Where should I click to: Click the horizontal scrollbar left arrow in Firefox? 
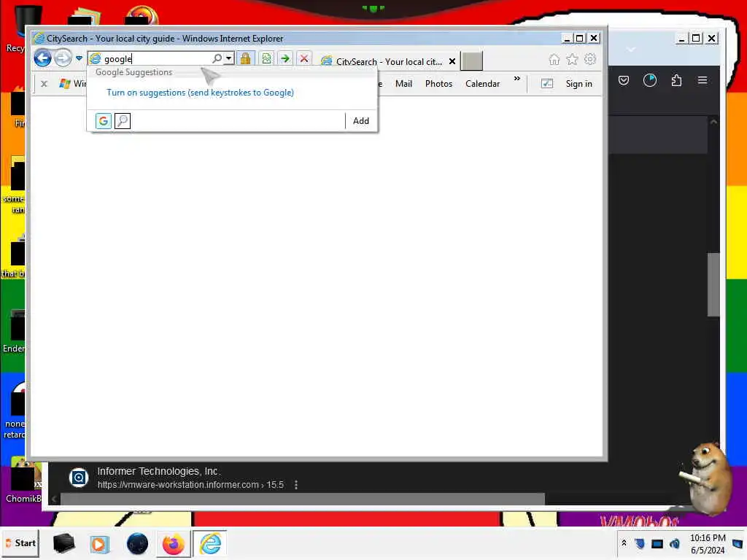54,499
